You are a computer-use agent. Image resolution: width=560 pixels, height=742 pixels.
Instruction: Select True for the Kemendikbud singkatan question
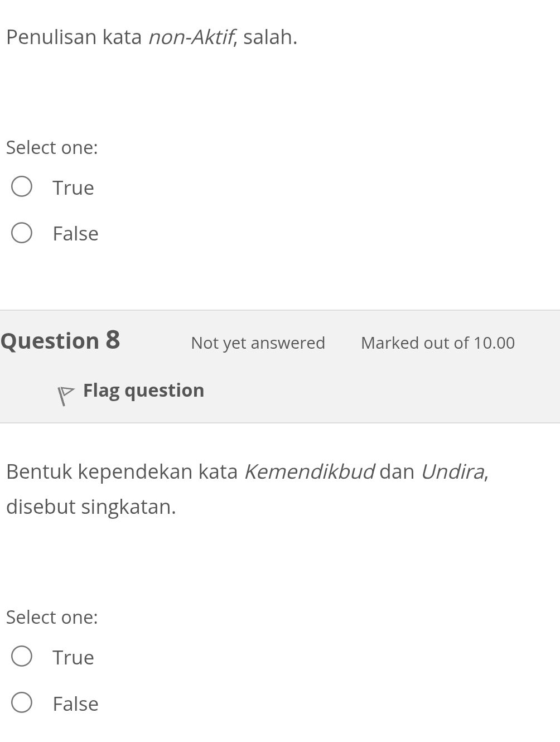(21, 656)
